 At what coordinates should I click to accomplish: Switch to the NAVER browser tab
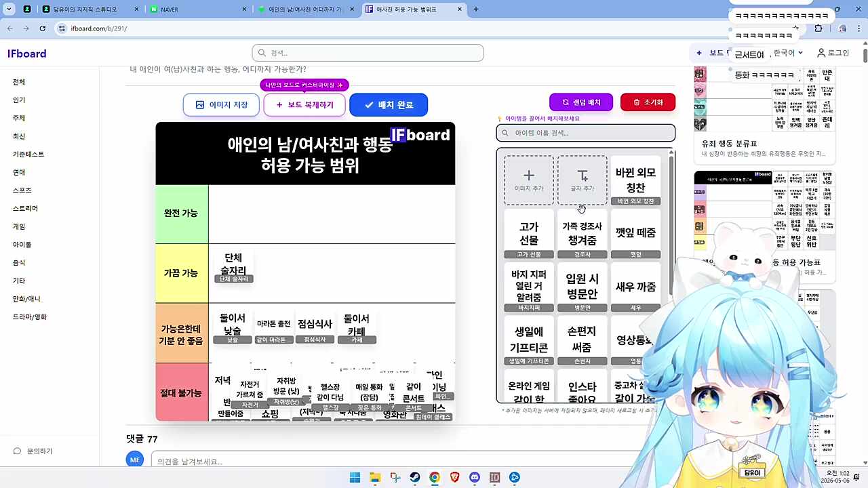click(197, 9)
